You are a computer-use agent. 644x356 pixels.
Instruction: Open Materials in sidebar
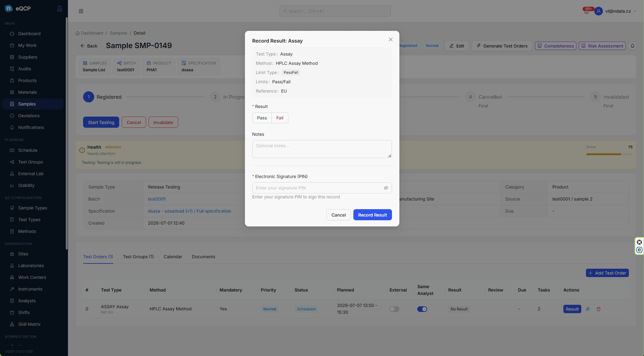pos(27,92)
